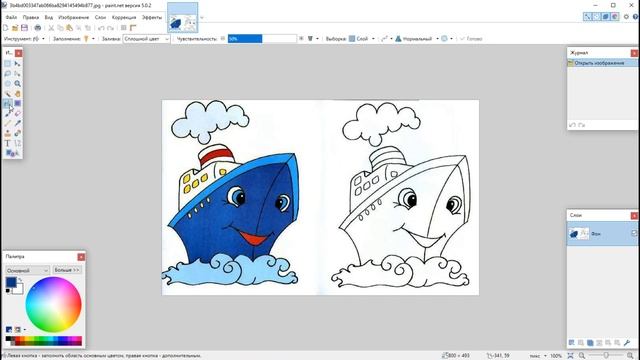Screen dimensions: 640x360
Task: Select the Magic Wand tool
Action: (8, 93)
